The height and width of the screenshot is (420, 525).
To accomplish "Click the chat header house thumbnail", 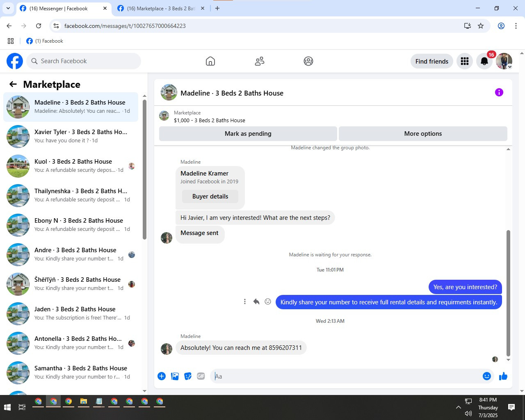I will 169,93.
